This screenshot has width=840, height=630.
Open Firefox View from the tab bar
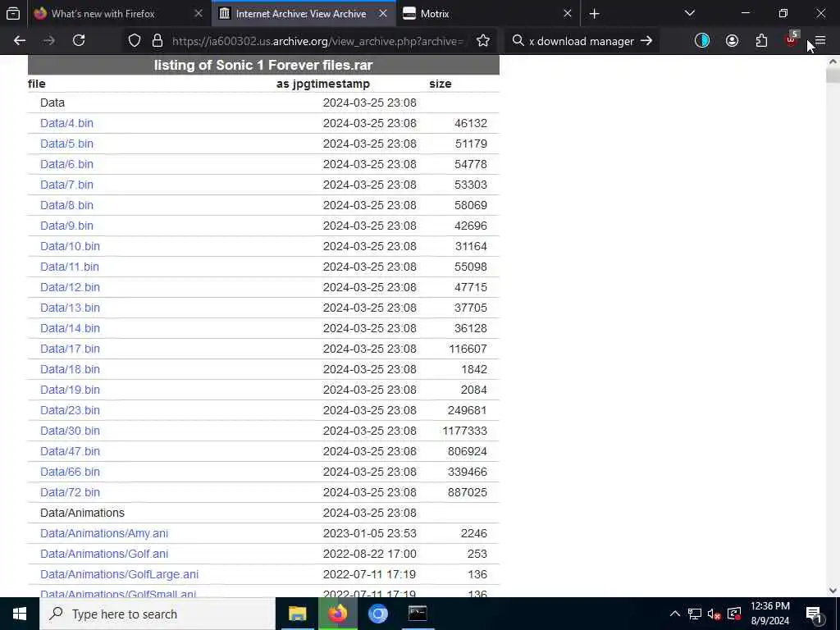[13, 14]
